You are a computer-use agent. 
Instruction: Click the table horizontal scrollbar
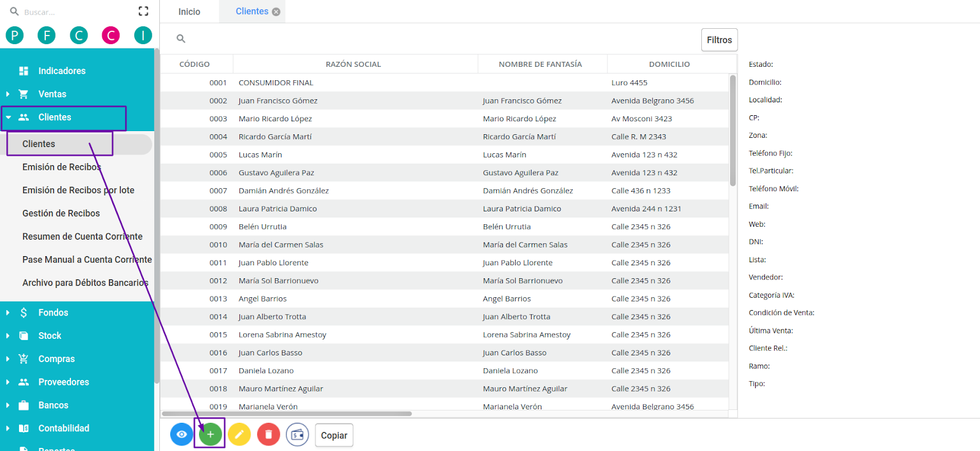(x=287, y=414)
